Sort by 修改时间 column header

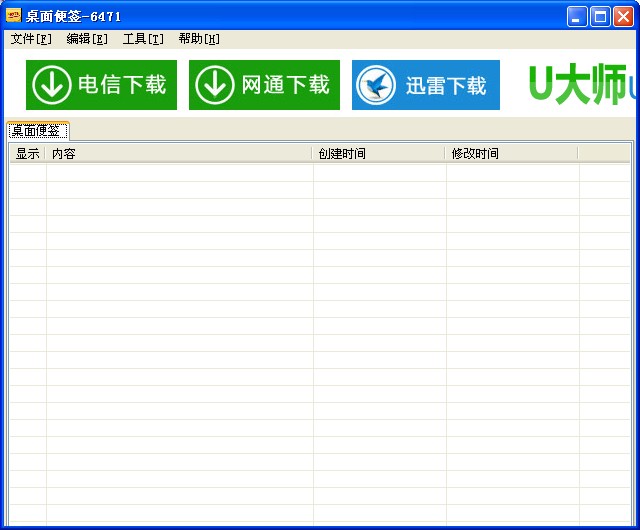pos(512,154)
